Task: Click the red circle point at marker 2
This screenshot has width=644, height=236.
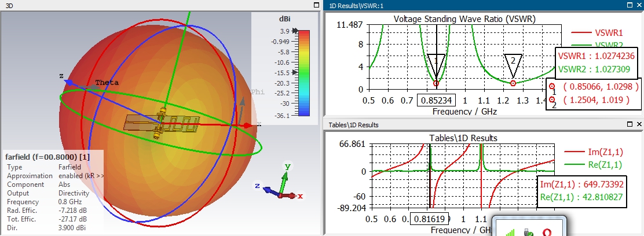Action: click(513, 83)
